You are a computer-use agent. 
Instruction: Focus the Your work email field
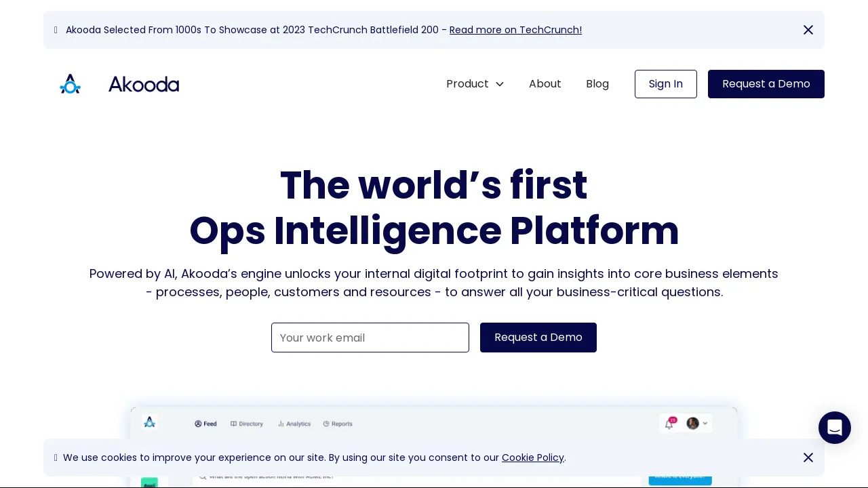370,338
